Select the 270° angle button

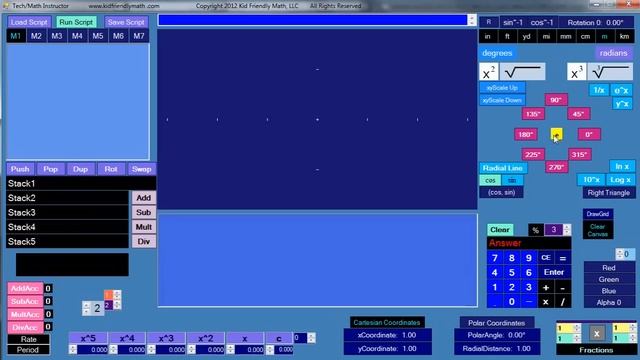coord(556,167)
